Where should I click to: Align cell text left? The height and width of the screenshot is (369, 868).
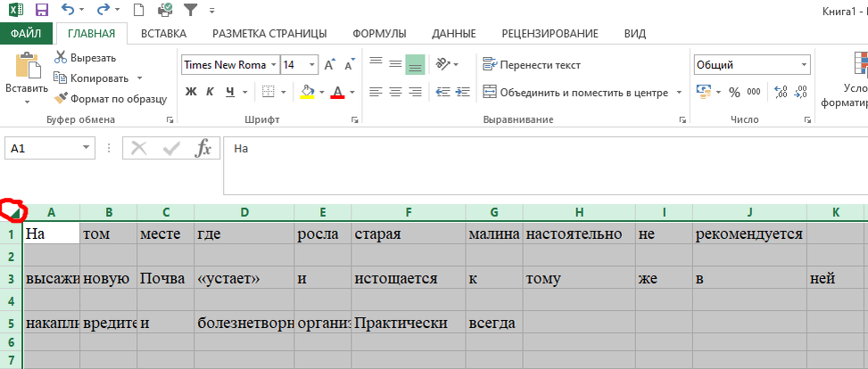coord(376,93)
